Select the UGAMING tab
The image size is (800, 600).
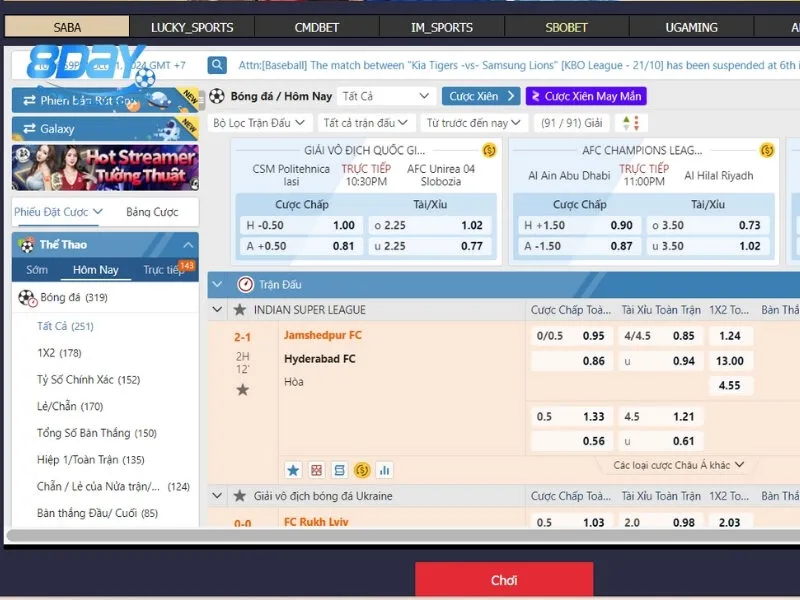(x=691, y=27)
